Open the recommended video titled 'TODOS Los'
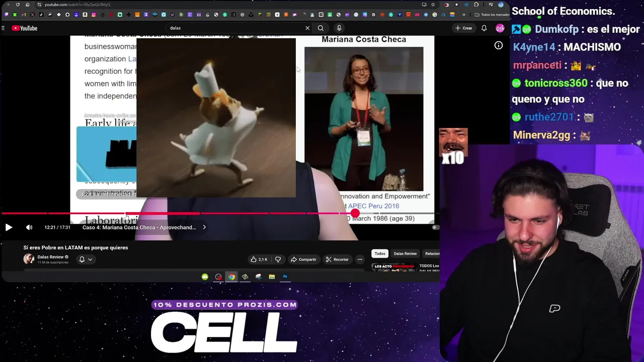 pyautogui.click(x=429, y=266)
